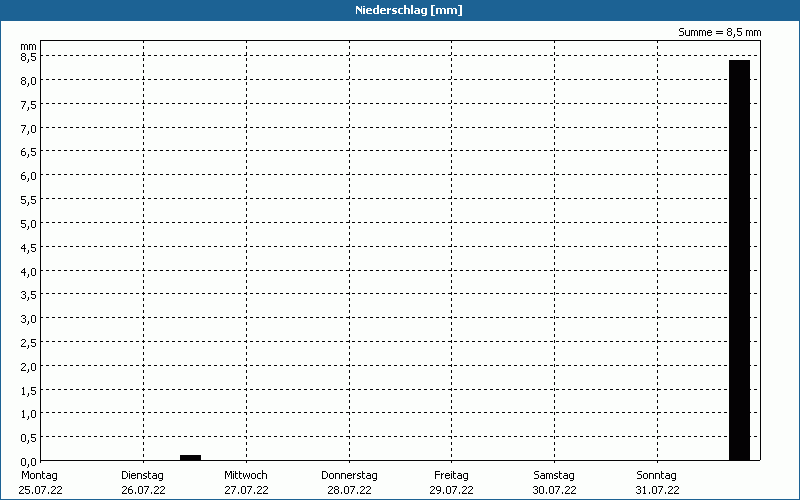Click the mm unit label above the axis
The width and height of the screenshot is (800, 500).
(29, 46)
